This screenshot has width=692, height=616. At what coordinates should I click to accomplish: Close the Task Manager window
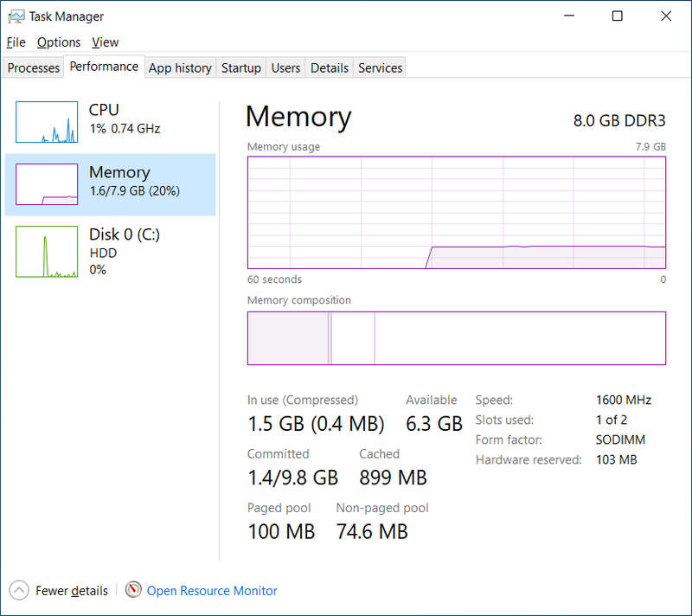tap(666, 16)
